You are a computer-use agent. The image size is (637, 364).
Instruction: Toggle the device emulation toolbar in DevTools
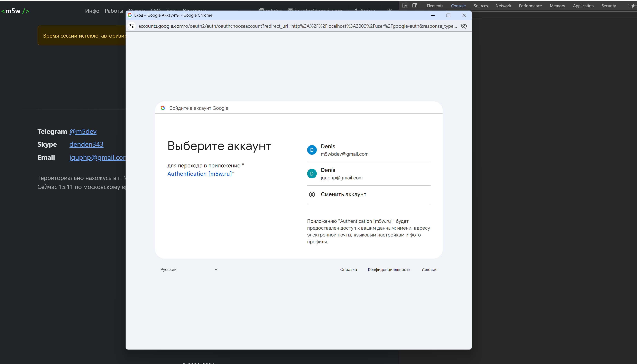pyautogui.click(x=415, y=5)
